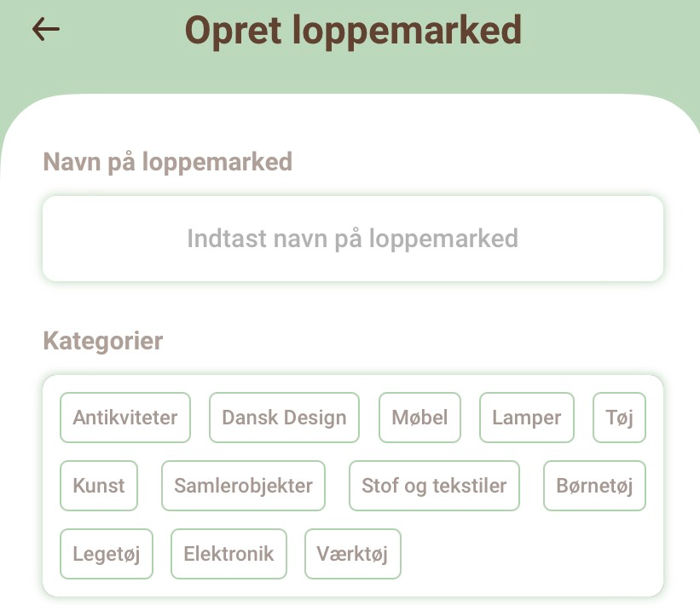Toggle Stof og tekstiler category
This screenshot has width=700, height=611.
(x=434, y=486)
